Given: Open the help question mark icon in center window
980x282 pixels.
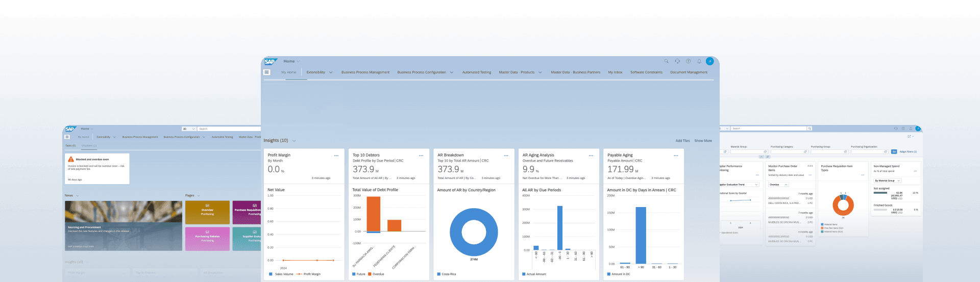Looking at the screenshot, I should click(x=688, y=61).
